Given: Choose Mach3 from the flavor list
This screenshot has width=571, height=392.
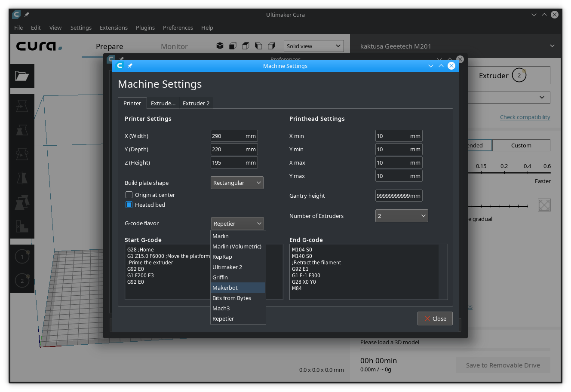Looking at the screenshot, I should (x=238, y=308).
